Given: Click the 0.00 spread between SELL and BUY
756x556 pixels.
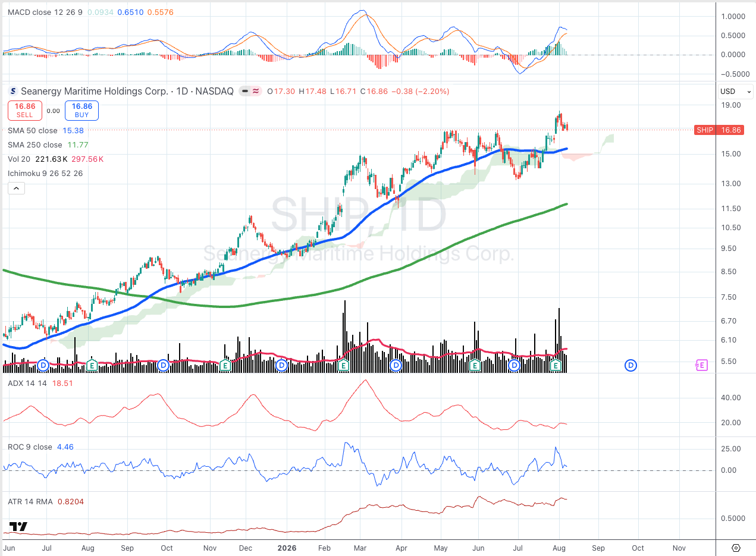Looking at the screenshot, I should [x=53, y=111].
